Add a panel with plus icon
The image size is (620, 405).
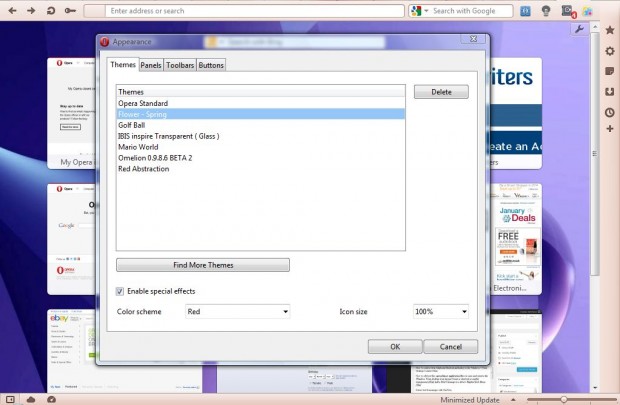pos(610,129)
